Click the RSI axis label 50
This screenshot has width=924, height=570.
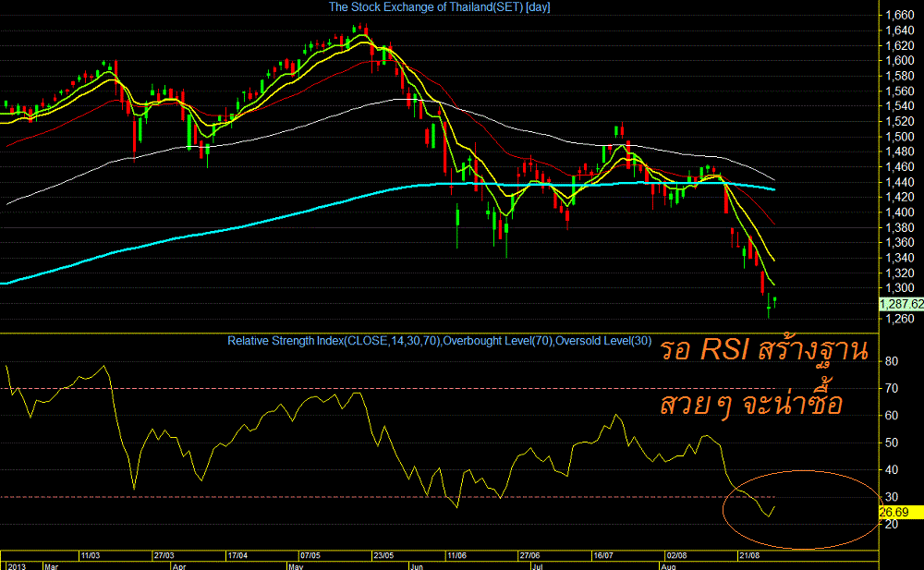[892, 443]
